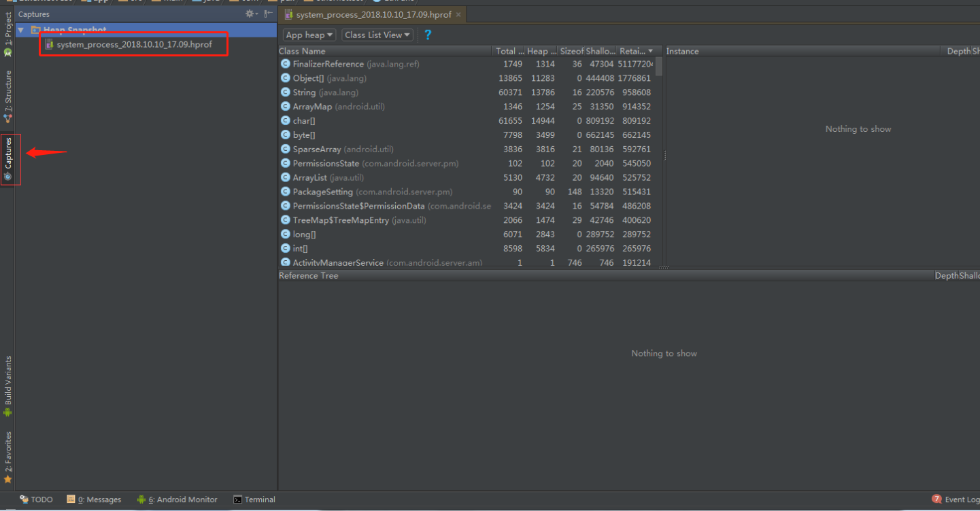Screen dimensions: 980x511
Task: Open the Build Variants side tab
Action: click(x=8, y=386)
